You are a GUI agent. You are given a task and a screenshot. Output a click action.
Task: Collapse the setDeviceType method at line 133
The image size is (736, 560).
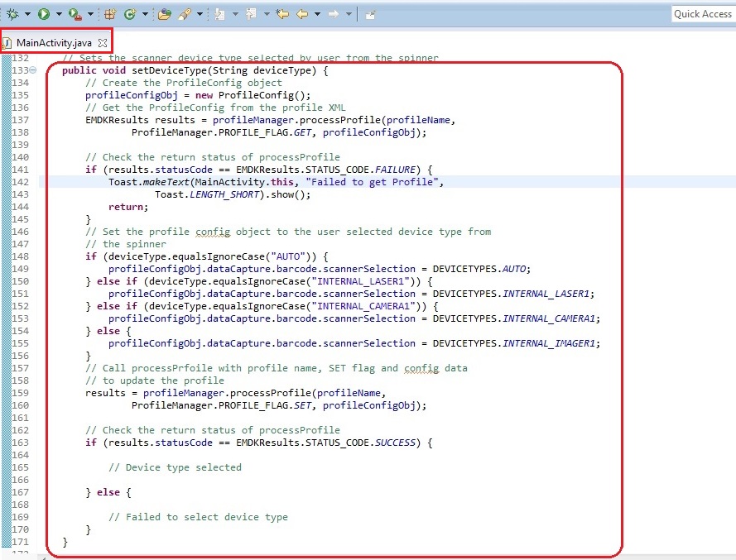[x=32, y=71]
